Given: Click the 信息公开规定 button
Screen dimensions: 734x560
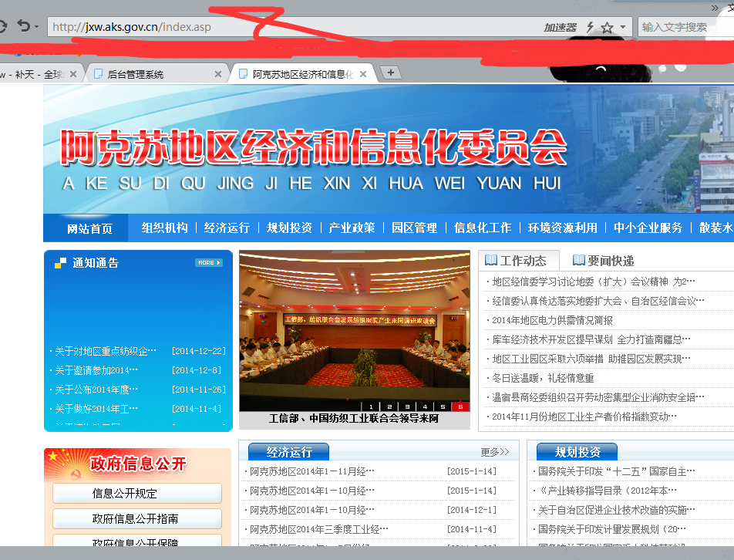Looking at the screenshot, I should tap(137, 494).
